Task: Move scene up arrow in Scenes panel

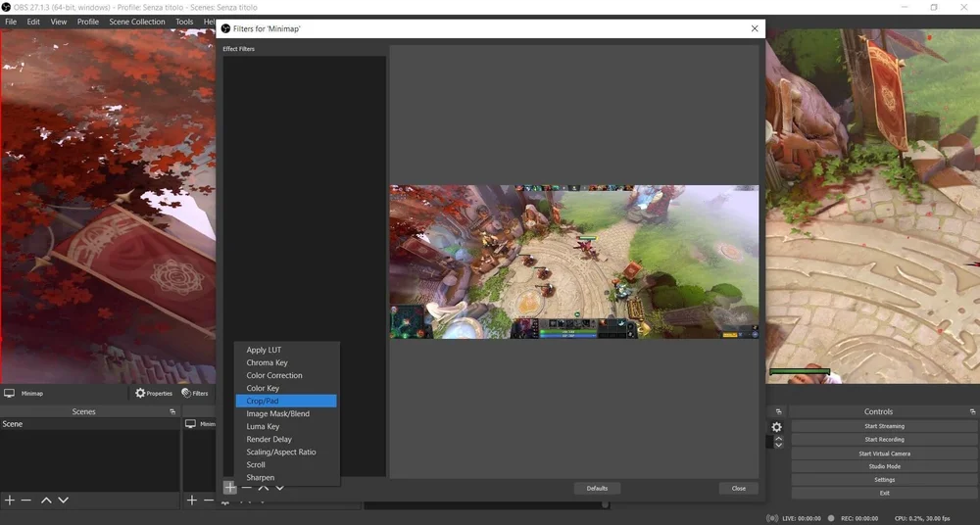Action: click(x=46, y=500)
